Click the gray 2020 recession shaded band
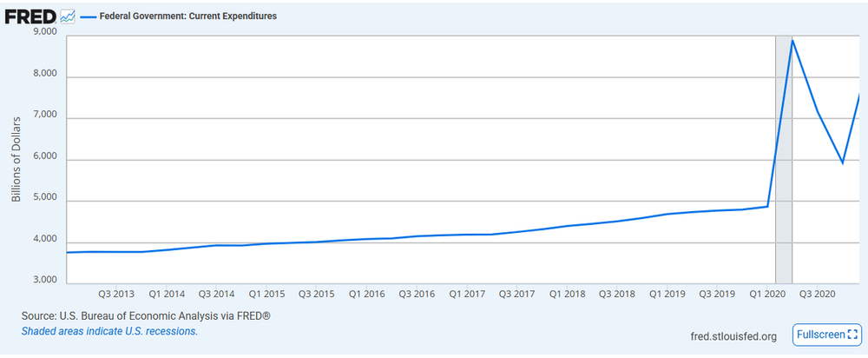This screenshot has height=358, width=868. (783, 174)
